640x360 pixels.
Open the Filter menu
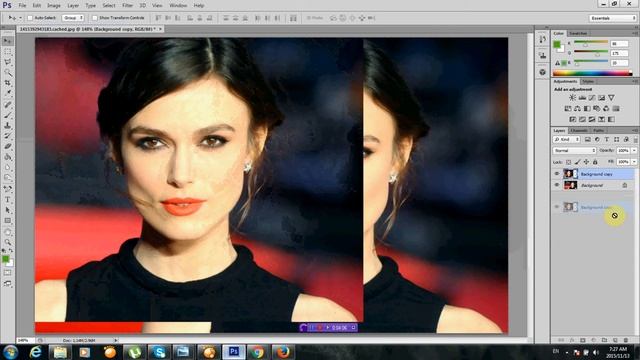tap(127, 6)
